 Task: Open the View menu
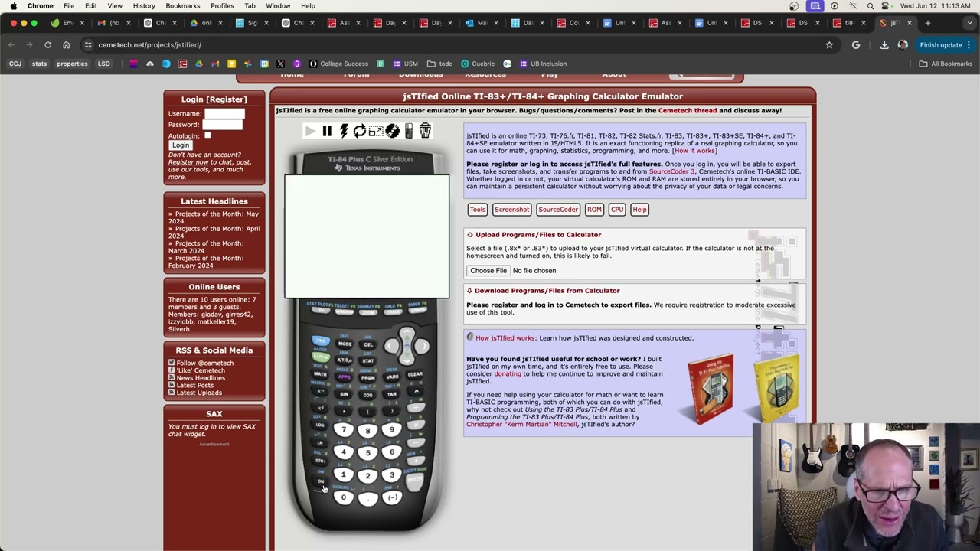click(x=115, y=5)
